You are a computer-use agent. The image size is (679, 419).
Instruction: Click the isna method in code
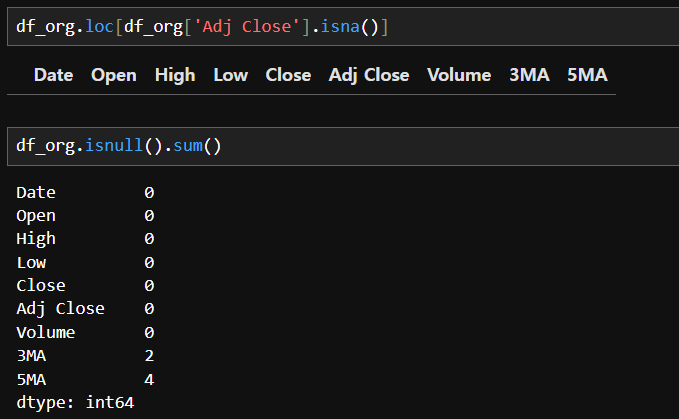coord(340,27)
